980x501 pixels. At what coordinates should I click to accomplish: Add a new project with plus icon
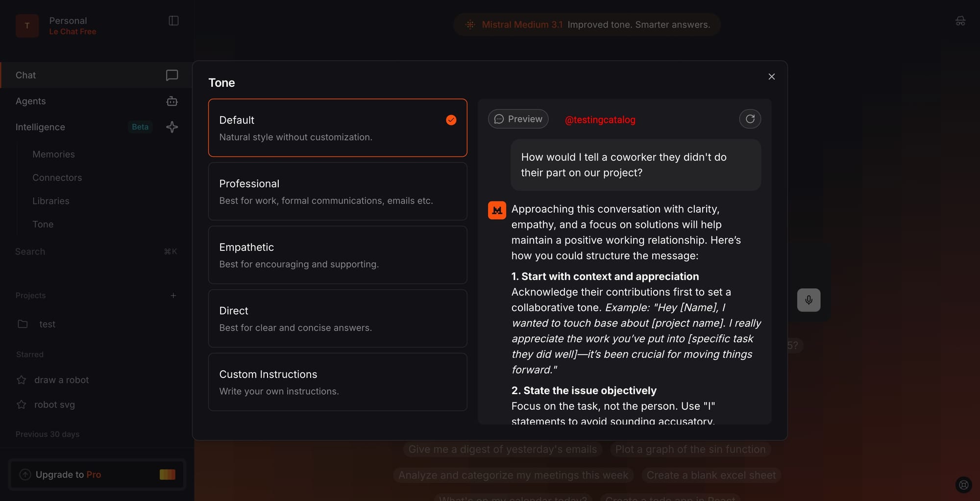tap(173, 296)
